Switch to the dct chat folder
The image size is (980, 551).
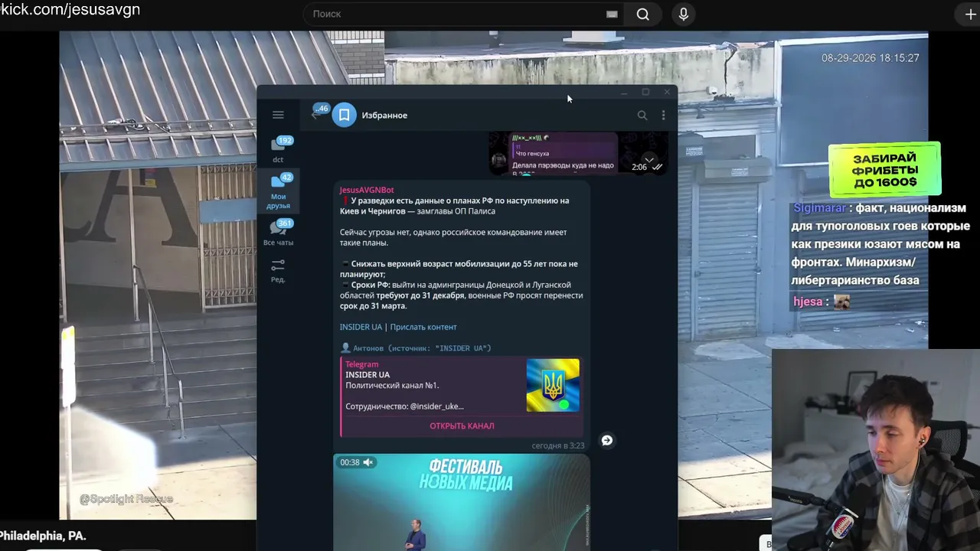pyautogui.click(x=279, y=149)
